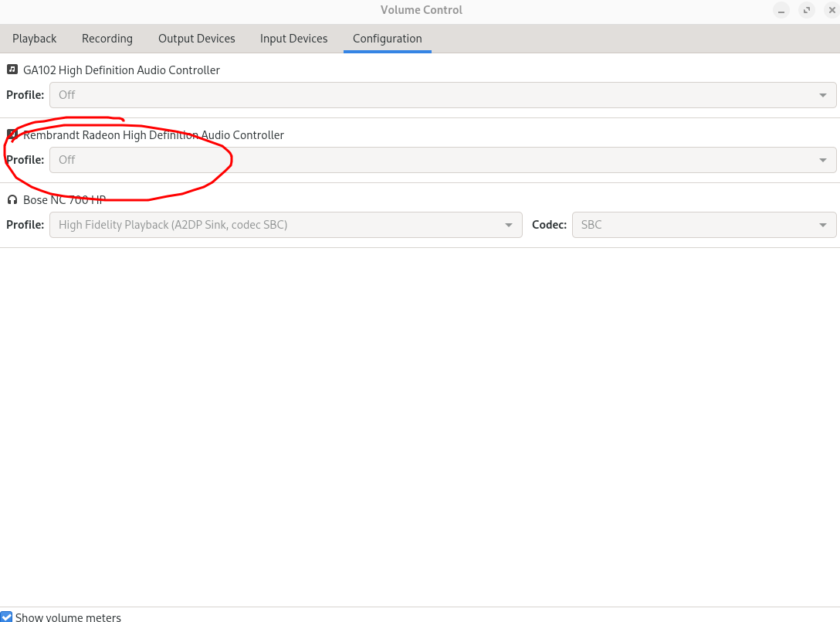This screenshot has height=622, width=840.
Task: Go to the Recording tab
Action: click(x=107, y=39)
